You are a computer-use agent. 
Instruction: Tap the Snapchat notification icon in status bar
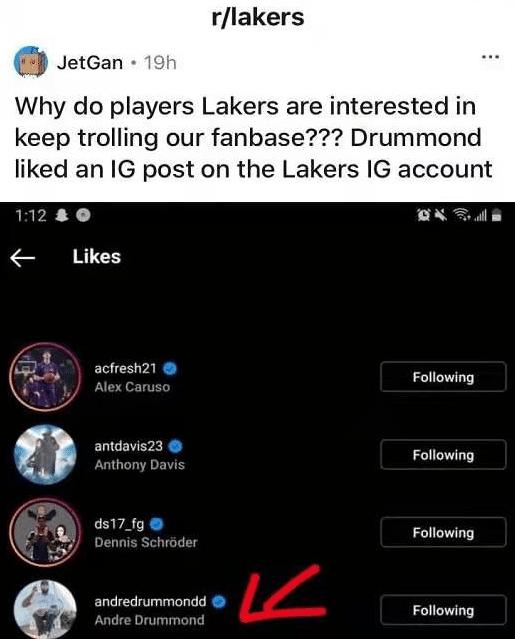(62, 215)
